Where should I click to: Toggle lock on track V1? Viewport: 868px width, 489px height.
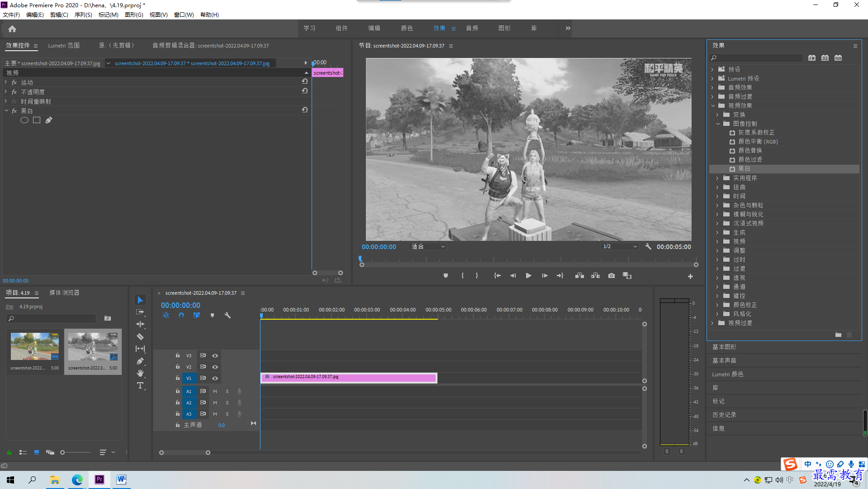tap(178, 378)
